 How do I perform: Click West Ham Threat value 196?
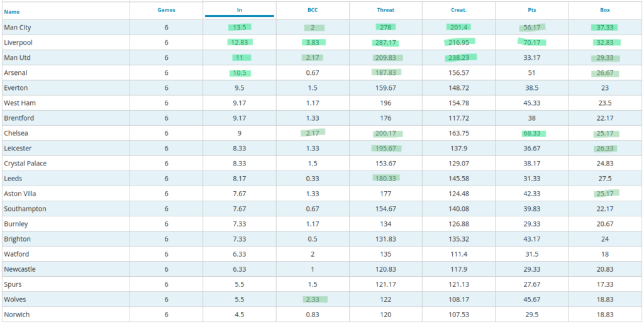tap(386, 103)
